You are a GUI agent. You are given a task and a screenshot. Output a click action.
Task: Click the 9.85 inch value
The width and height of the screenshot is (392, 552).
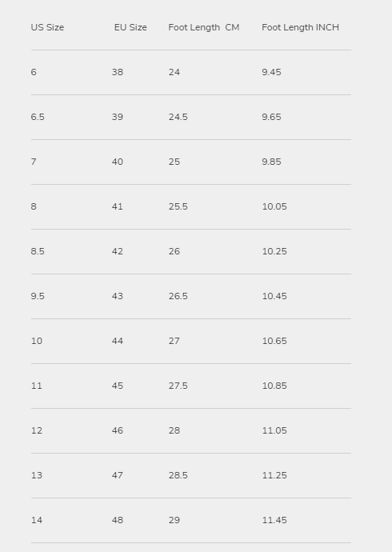[271, 162]
